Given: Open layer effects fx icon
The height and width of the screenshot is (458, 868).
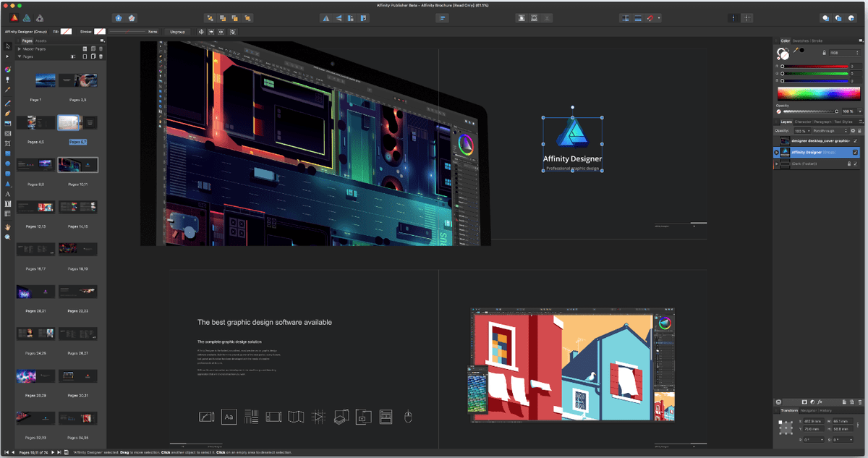Looking at the screenshot, I should tap(820, 402).
